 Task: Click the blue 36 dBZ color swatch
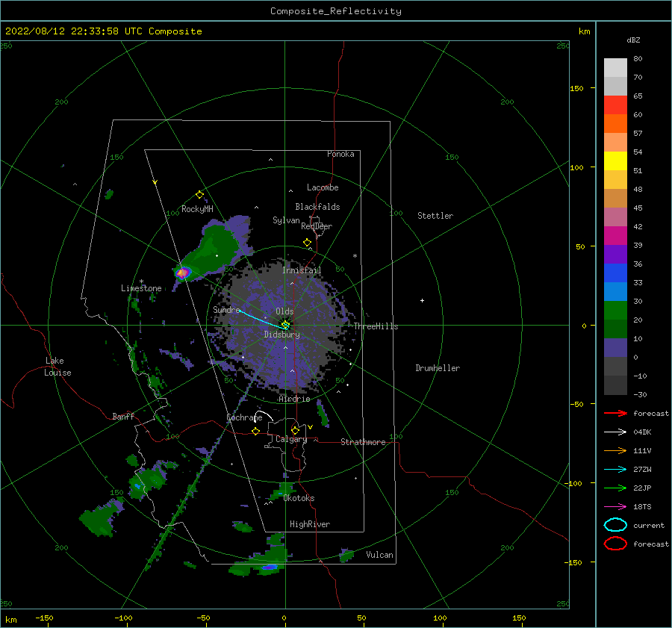coord(615,273)
